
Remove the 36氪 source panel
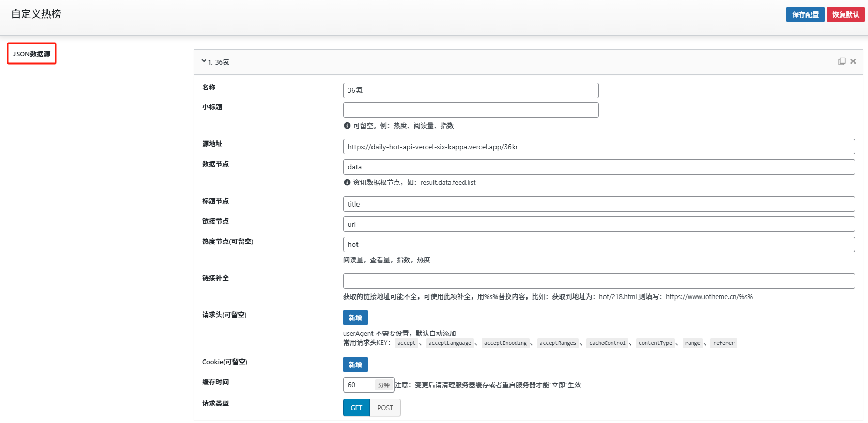tap(853, 61)
